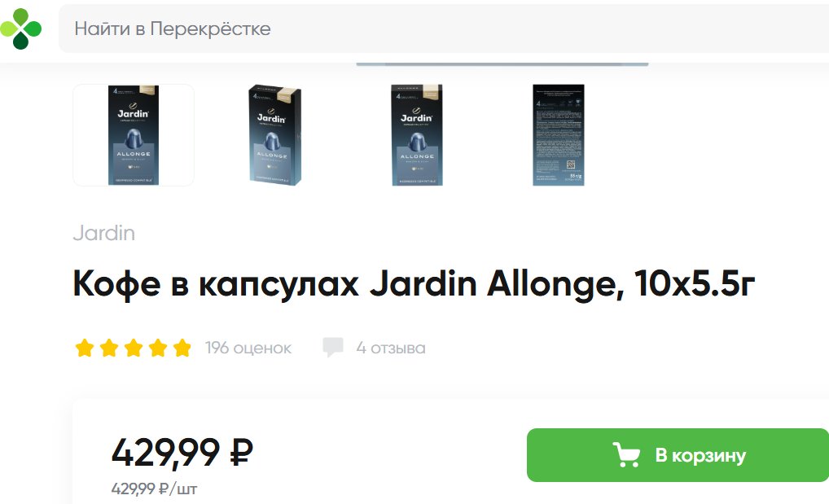Click the third yellow rating star
This screenshot has width=829, height=504.
[134, 348]
